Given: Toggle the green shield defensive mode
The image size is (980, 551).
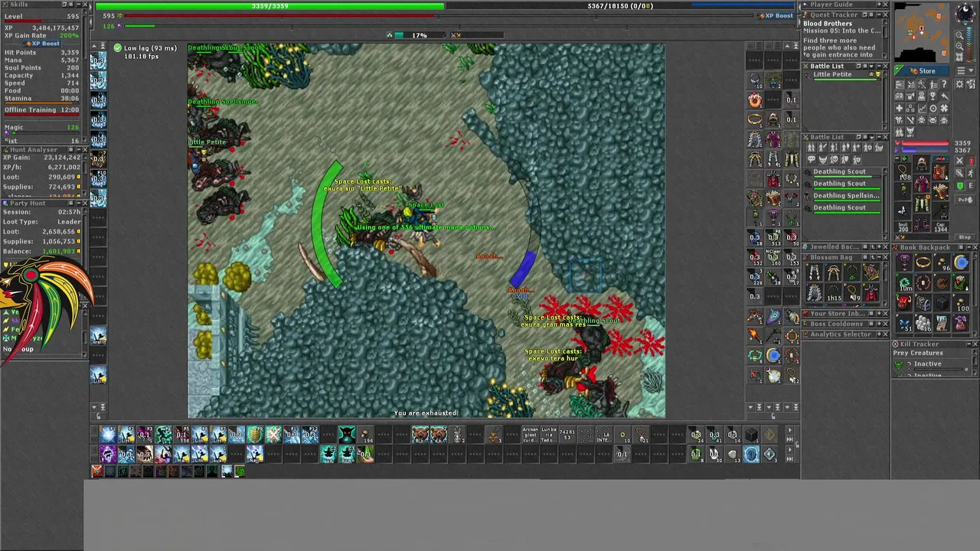Looking at the screenshot, I should tap(960, 186).
